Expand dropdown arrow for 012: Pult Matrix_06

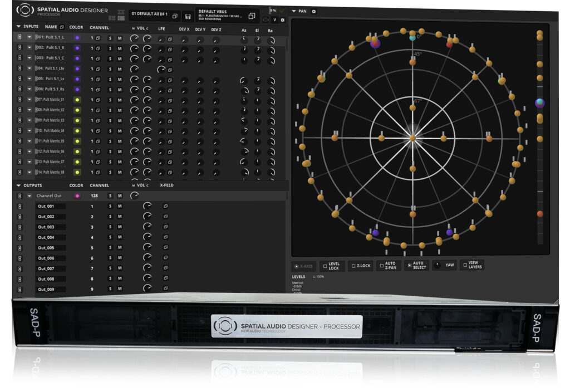30,151
